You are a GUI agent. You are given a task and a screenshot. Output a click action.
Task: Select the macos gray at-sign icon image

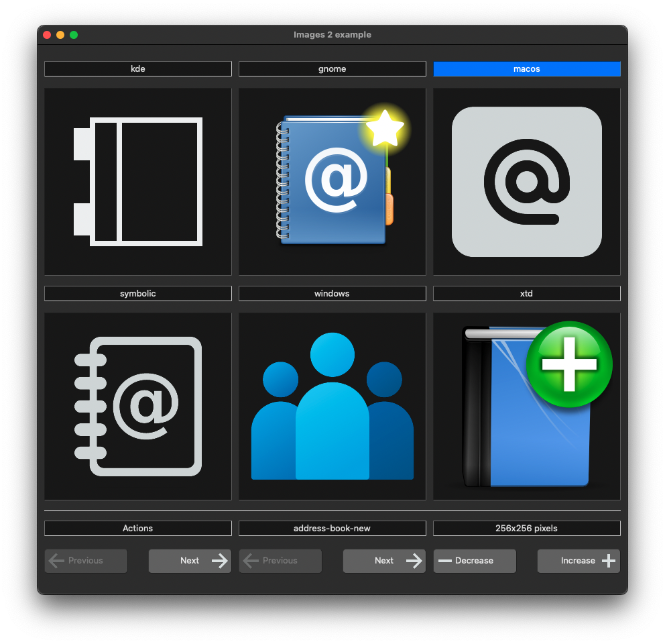point(527,182)
